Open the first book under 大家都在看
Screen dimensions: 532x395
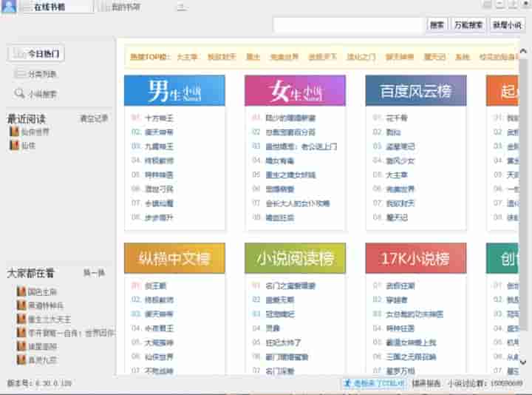click(x=41, y=291)
